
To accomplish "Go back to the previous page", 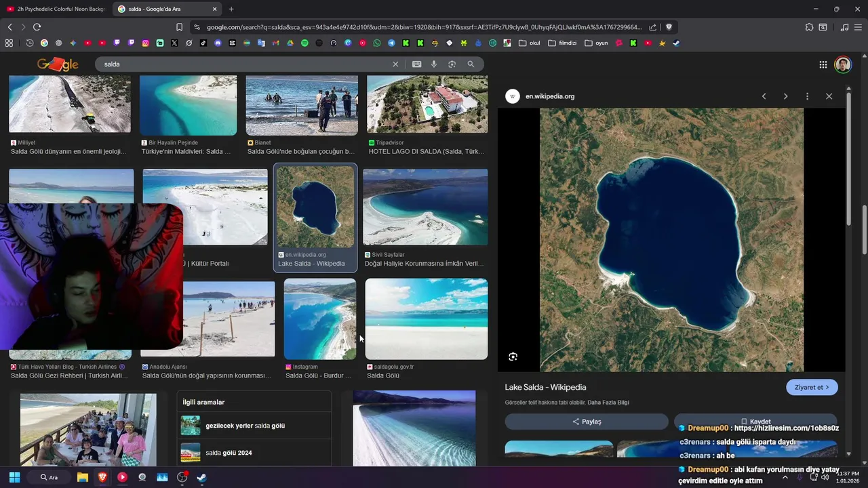I will tap(9, 27).
